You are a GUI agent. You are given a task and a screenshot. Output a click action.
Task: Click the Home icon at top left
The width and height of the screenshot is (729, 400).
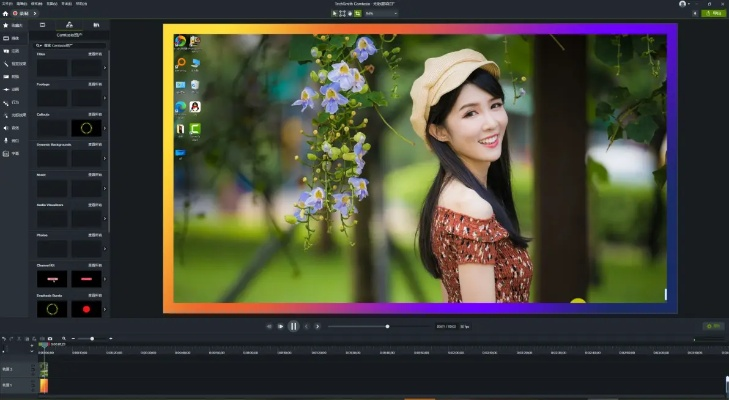5,13
